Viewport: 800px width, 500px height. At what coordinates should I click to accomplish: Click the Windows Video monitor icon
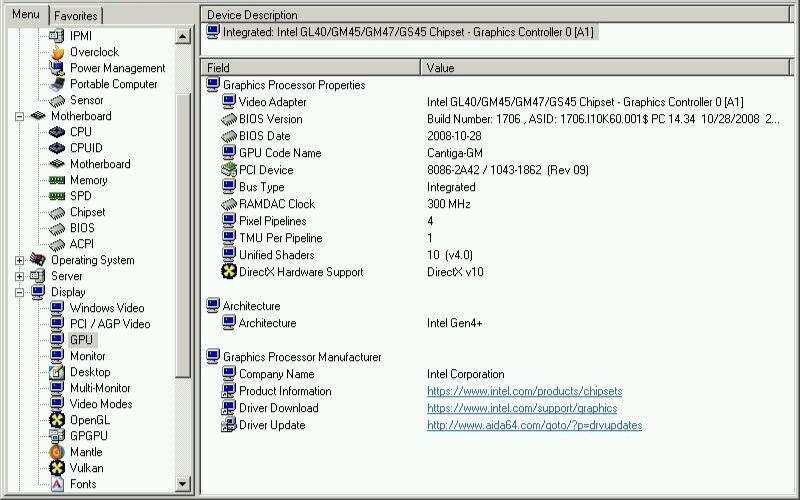[x=57, y=308]
